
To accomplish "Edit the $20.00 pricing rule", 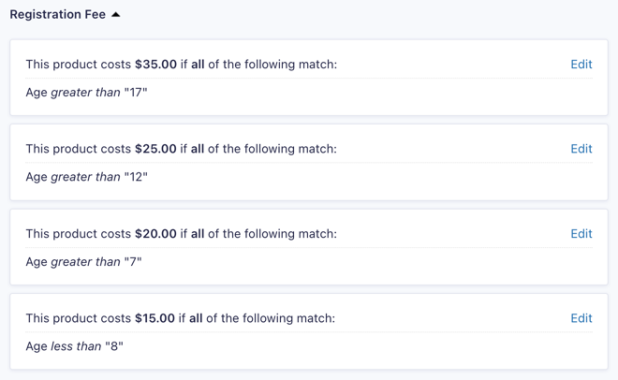I will pyautogui.click(x=581, y=234).
